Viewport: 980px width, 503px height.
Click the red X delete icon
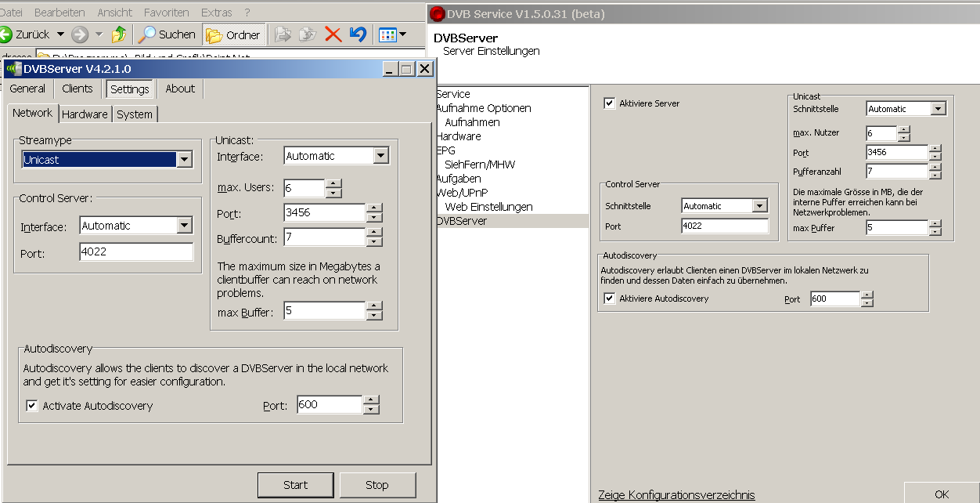(333, 34)
